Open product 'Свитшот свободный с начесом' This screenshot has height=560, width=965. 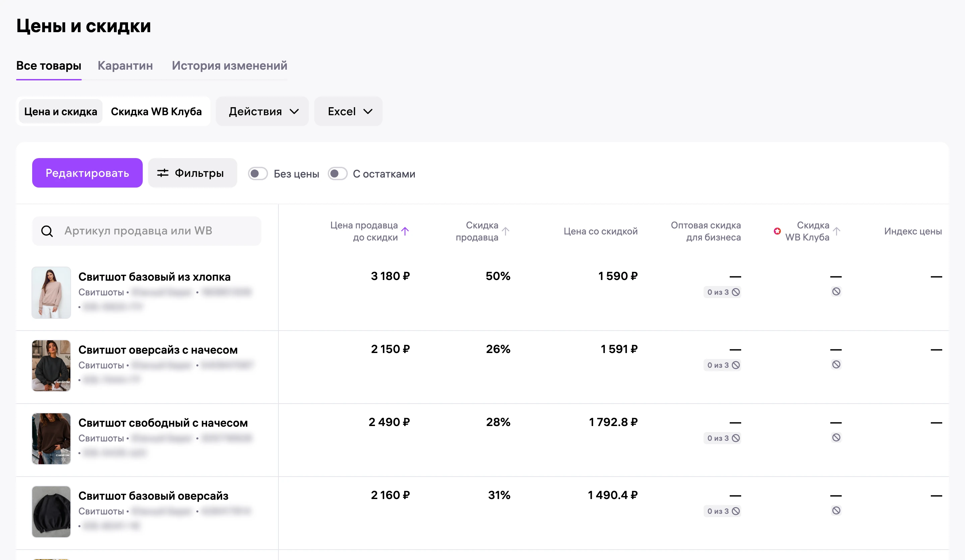tap(163, 423)
